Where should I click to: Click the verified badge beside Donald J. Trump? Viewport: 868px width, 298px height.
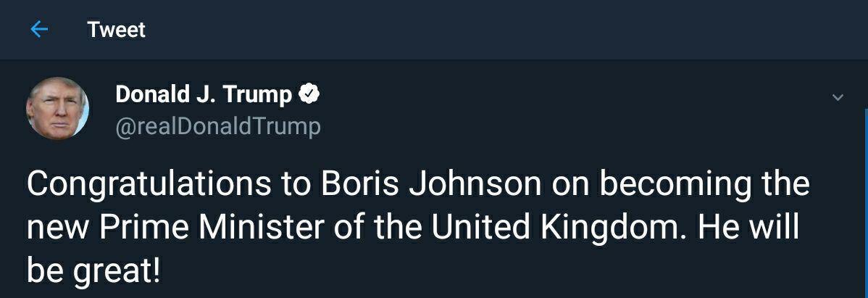point(309,94)
